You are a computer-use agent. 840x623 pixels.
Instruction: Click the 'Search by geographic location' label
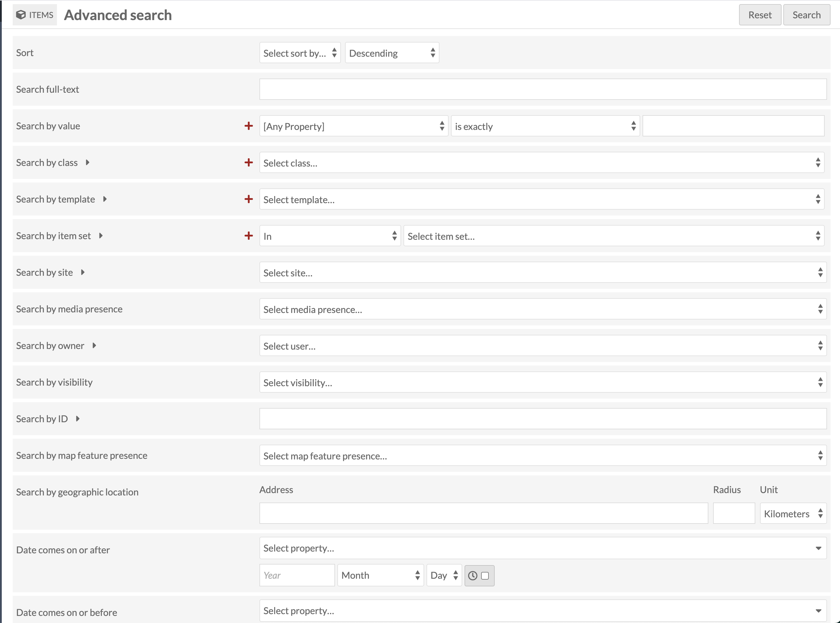pos(77,492)
